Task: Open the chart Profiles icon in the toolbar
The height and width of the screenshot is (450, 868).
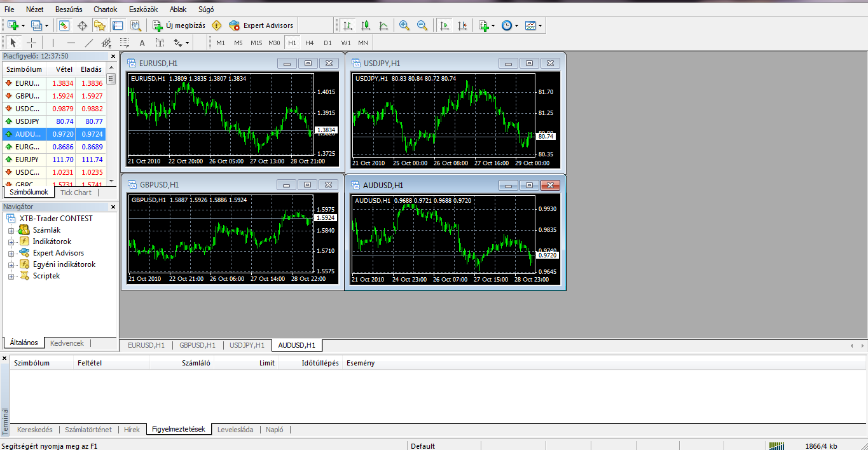Action: click(x=36, y=25)
